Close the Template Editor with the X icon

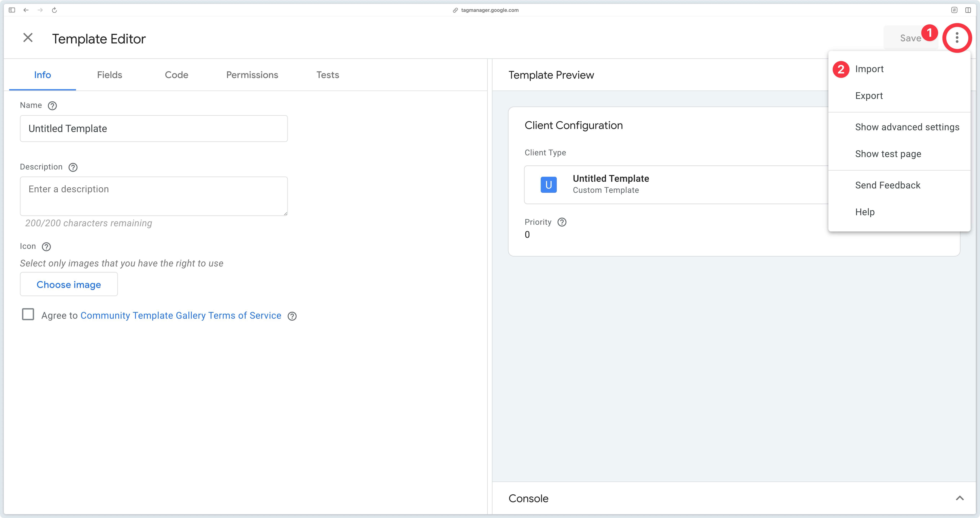[28, 38]
